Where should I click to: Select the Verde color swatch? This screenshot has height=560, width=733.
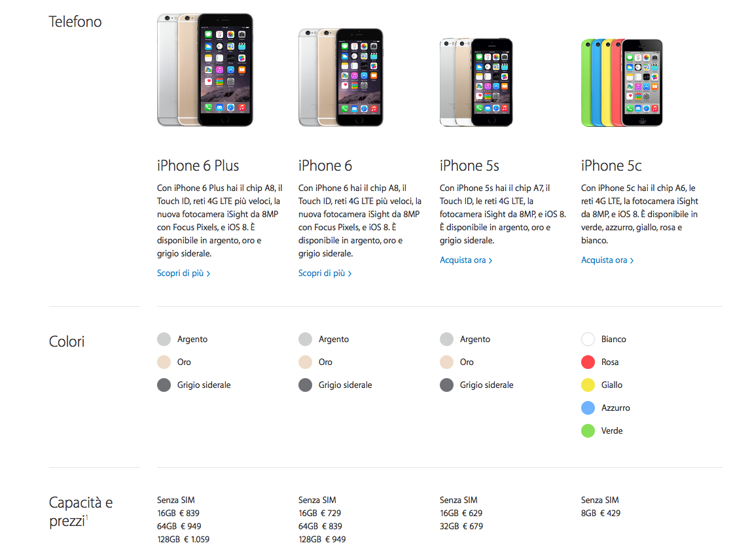588,430
